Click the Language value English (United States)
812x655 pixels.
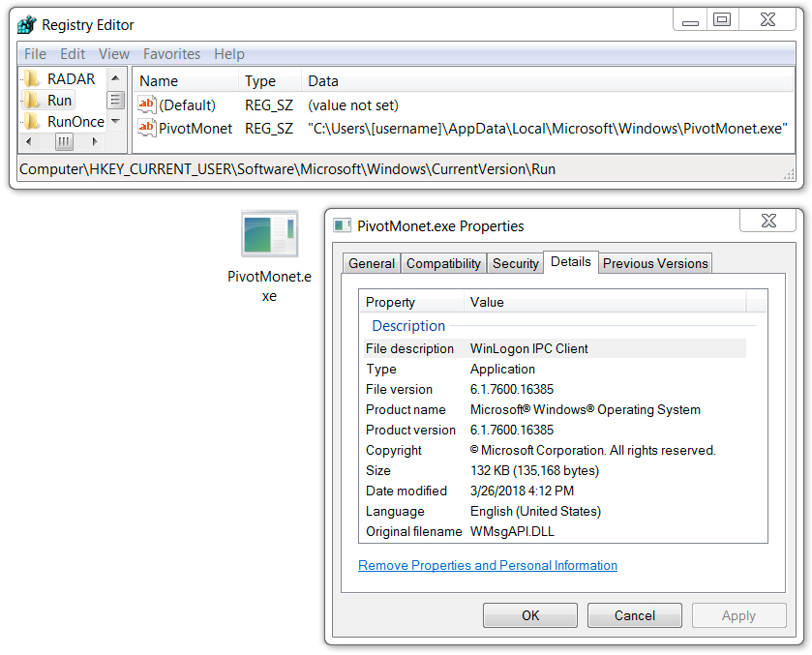tap(535, 511)
